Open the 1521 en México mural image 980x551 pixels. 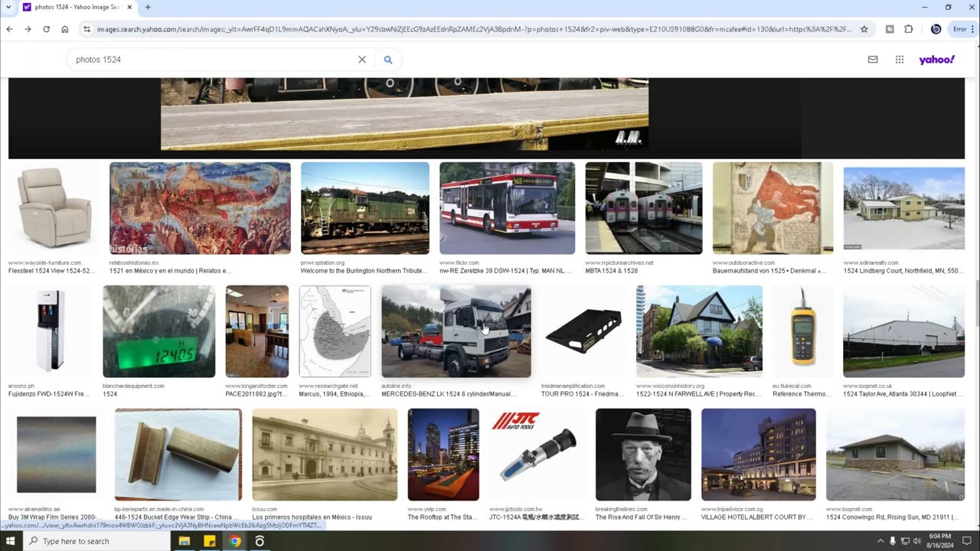(200, 207)
